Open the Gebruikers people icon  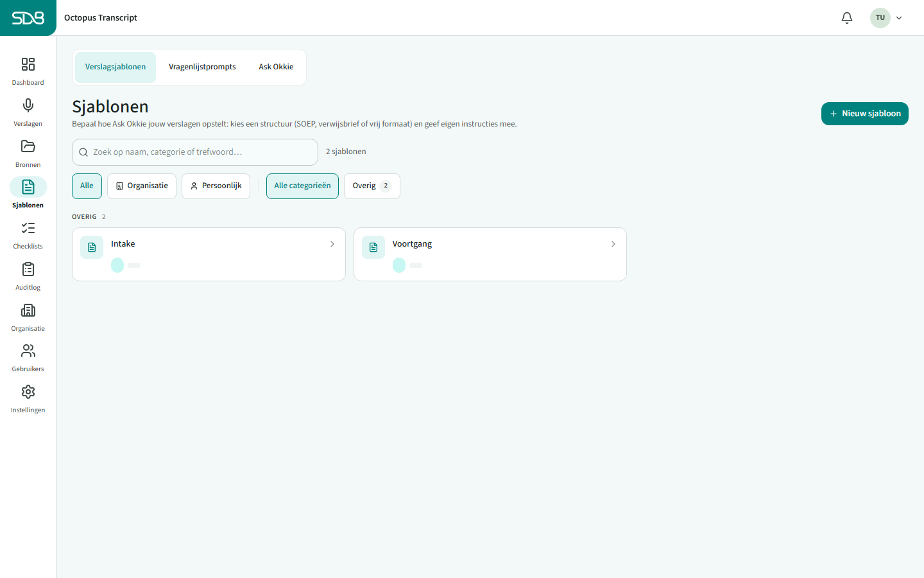28,351
